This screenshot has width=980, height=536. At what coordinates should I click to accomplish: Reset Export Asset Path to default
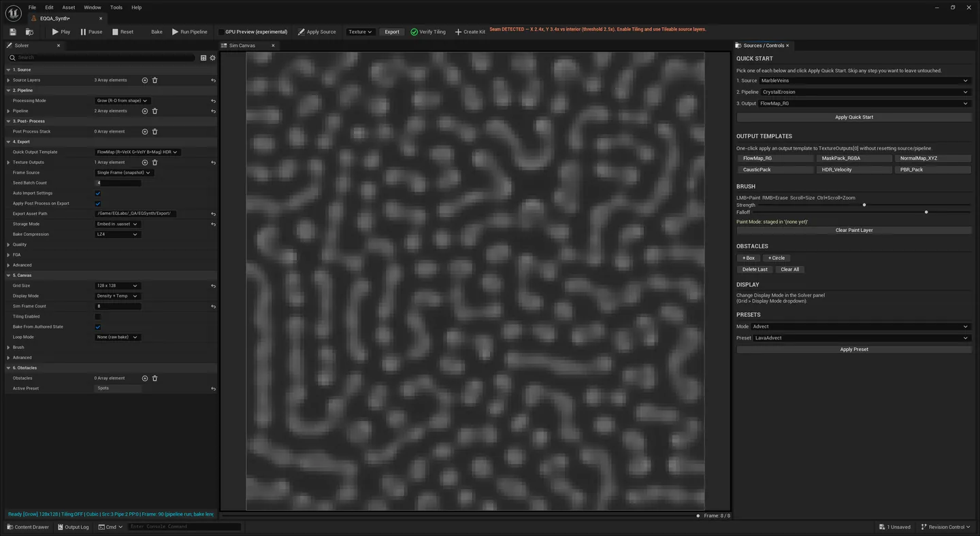point(213,214)
